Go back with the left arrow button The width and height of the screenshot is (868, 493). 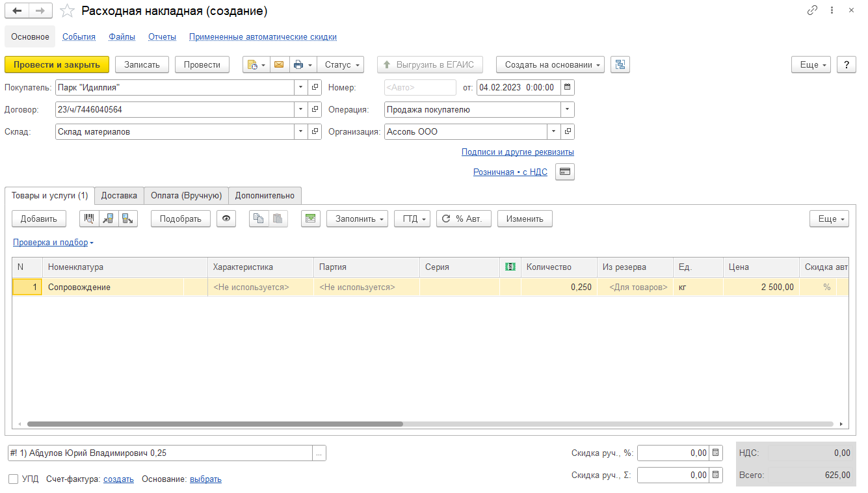[17, 11]
